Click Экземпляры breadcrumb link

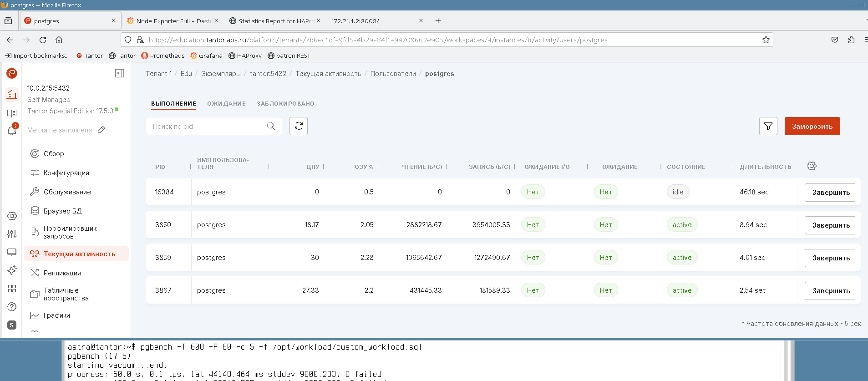[x=221, y=74]
